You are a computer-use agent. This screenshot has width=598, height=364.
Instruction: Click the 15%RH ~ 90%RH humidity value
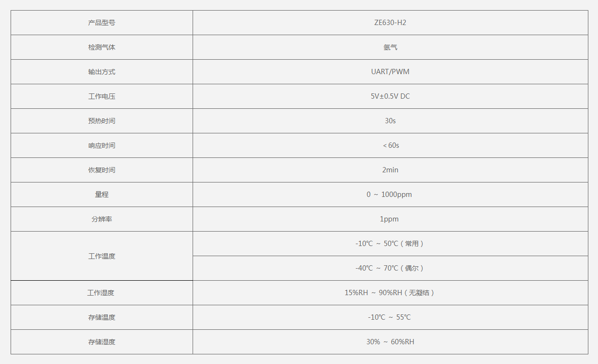point(390,293)
